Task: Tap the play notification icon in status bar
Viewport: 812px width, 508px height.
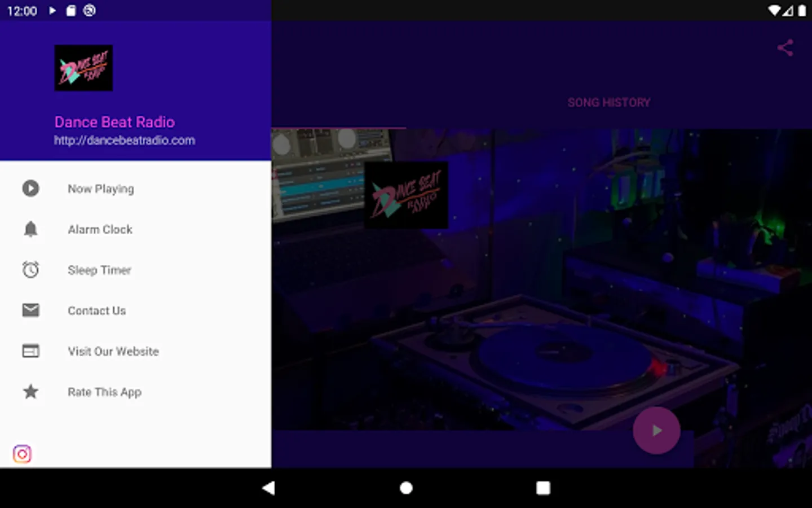Action: (x=52, y=10)
